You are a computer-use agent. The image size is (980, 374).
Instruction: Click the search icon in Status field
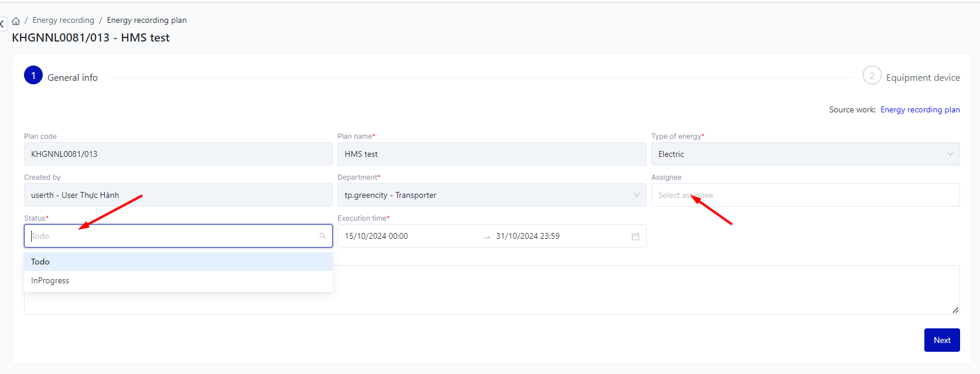322,236
